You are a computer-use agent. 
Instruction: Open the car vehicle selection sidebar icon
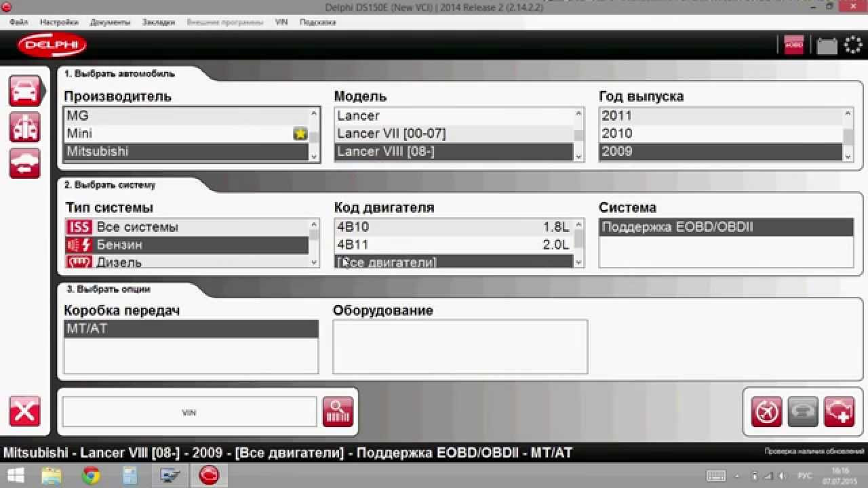[x=24, y=90]
